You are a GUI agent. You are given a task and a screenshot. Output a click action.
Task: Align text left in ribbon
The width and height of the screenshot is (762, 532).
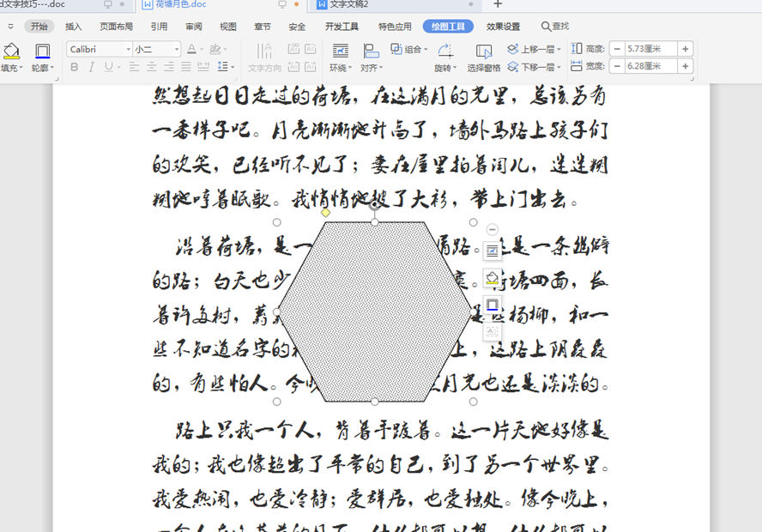135,67
